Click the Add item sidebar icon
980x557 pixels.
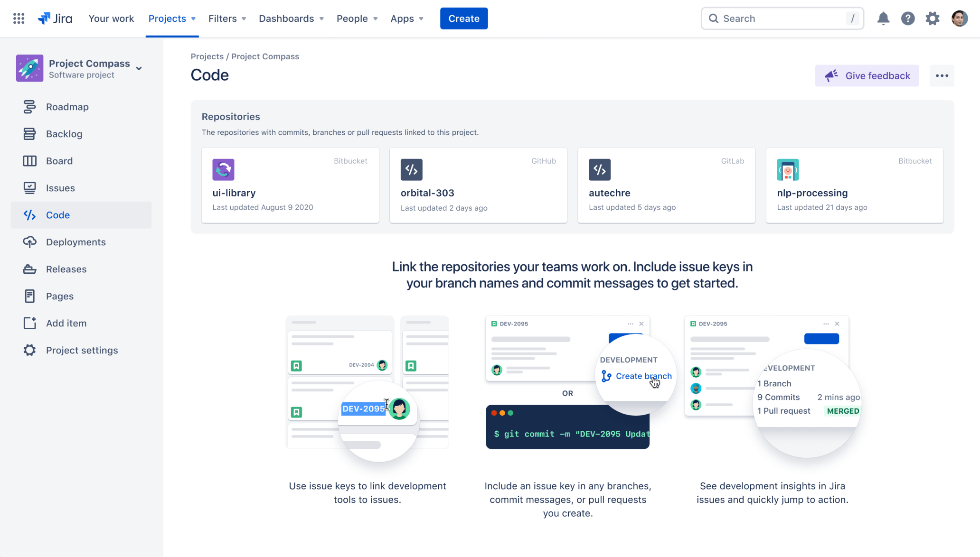pyautogui.click(x=28, y=323)
